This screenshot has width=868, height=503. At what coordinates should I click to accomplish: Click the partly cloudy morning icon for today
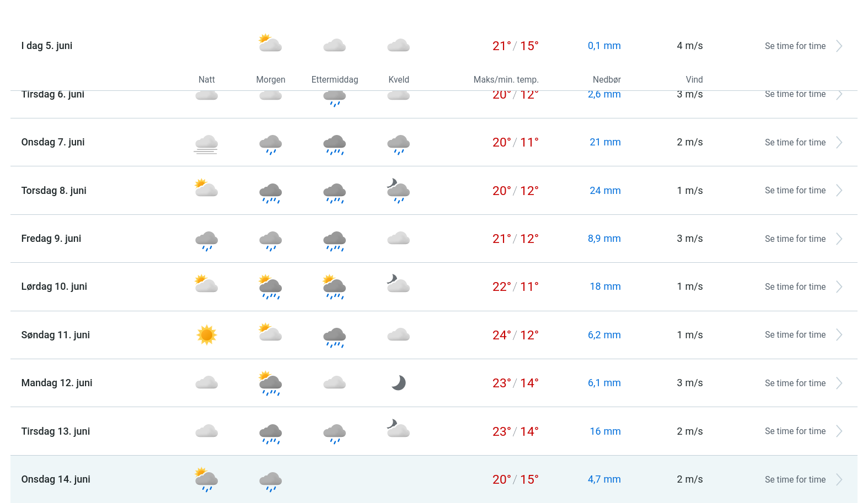[270, 44]
